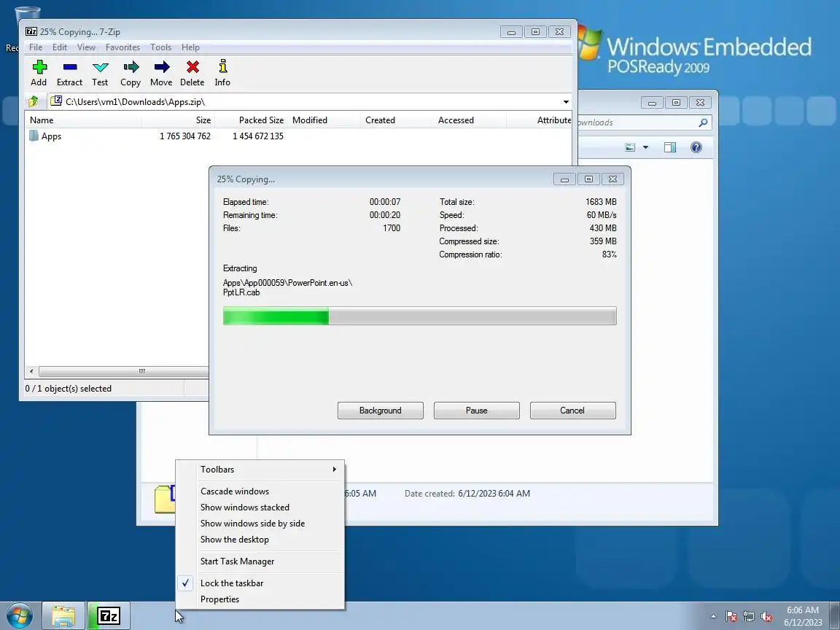Click the change view icon in Explorer
Image resolution: width=840 pixels, height=630 pixels.
pos(630,147)
